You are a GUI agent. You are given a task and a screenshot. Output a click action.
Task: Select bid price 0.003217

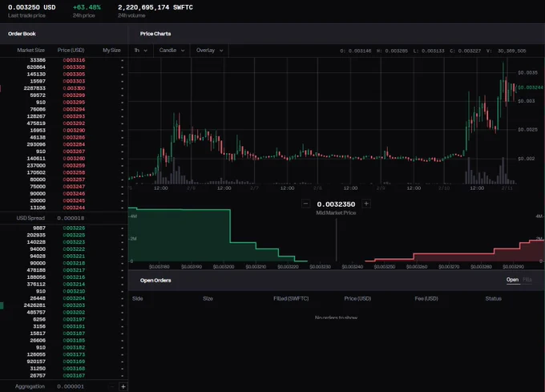pos(74,270)
